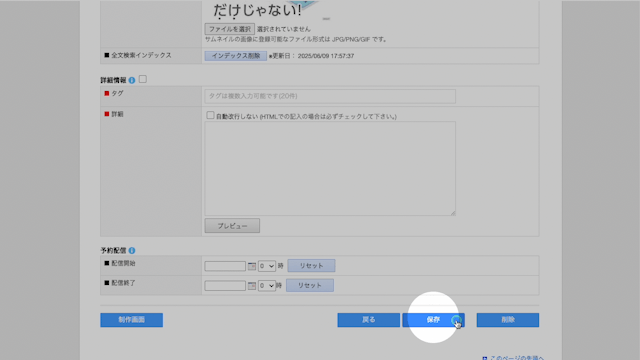Click the 制作画面 button
Screen dimensions: 640x360
point(131,320)
